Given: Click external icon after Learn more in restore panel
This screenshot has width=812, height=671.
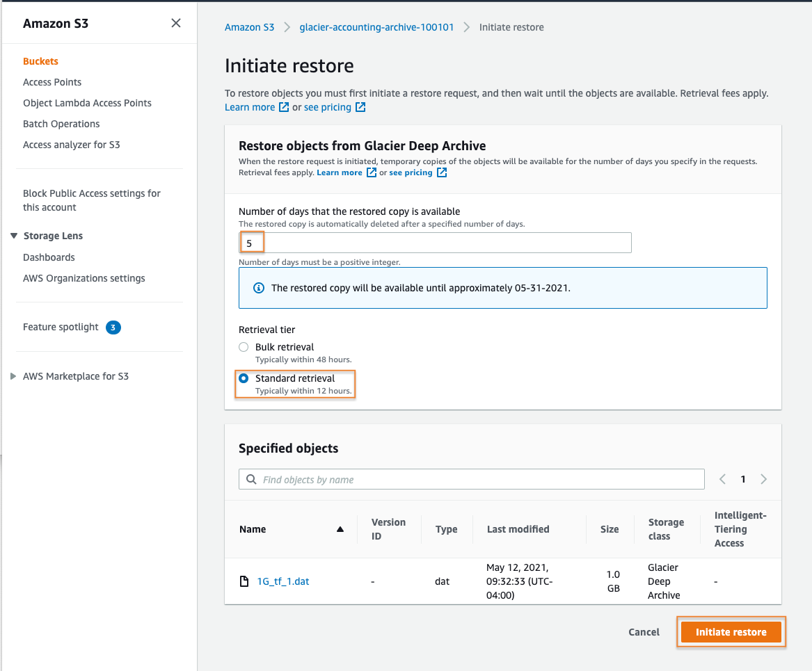Looking at the screenshot, I should point(372,172).
